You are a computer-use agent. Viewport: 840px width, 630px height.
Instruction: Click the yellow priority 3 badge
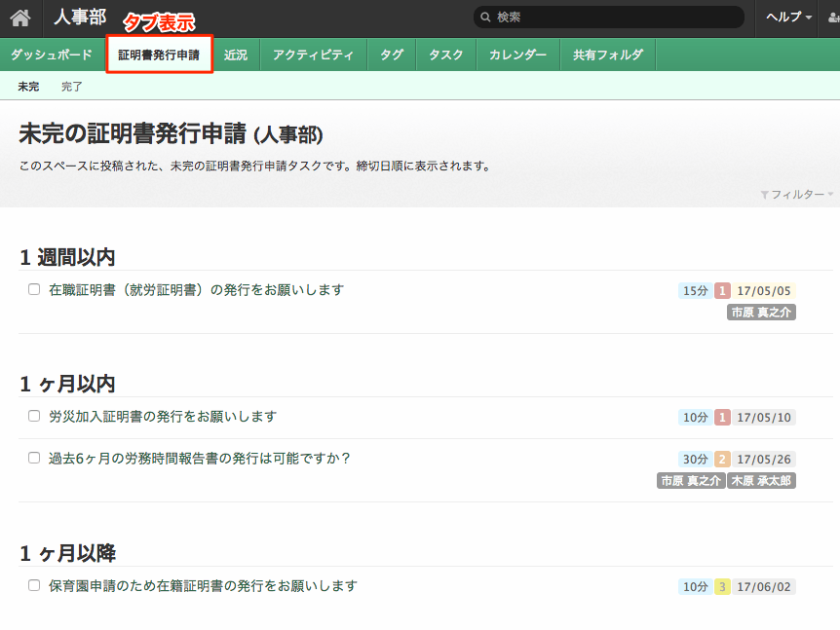pos(722,586)
